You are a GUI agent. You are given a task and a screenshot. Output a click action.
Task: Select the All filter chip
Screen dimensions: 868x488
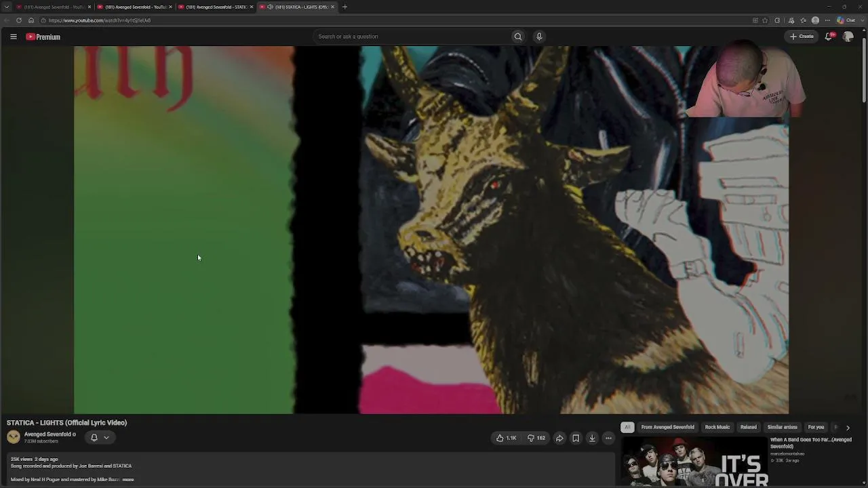(x=627, y=427)
